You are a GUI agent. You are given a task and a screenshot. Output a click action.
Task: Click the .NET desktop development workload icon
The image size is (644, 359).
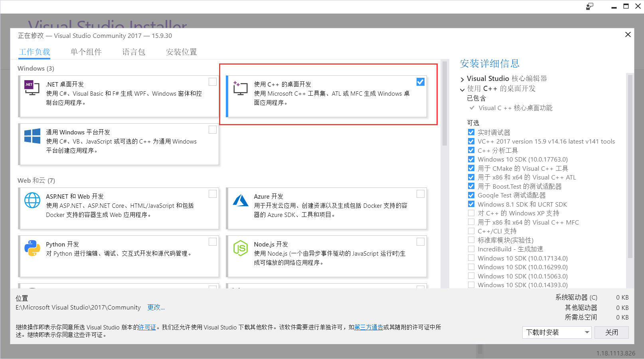pos(32,87)
